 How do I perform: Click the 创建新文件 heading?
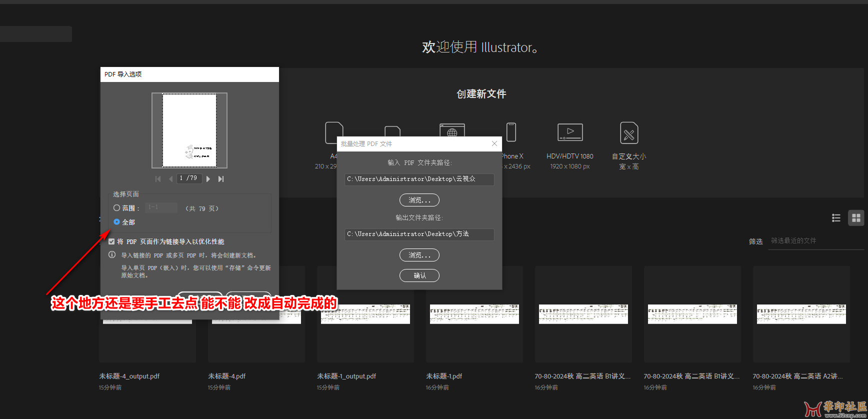click(x=481, y=94)
